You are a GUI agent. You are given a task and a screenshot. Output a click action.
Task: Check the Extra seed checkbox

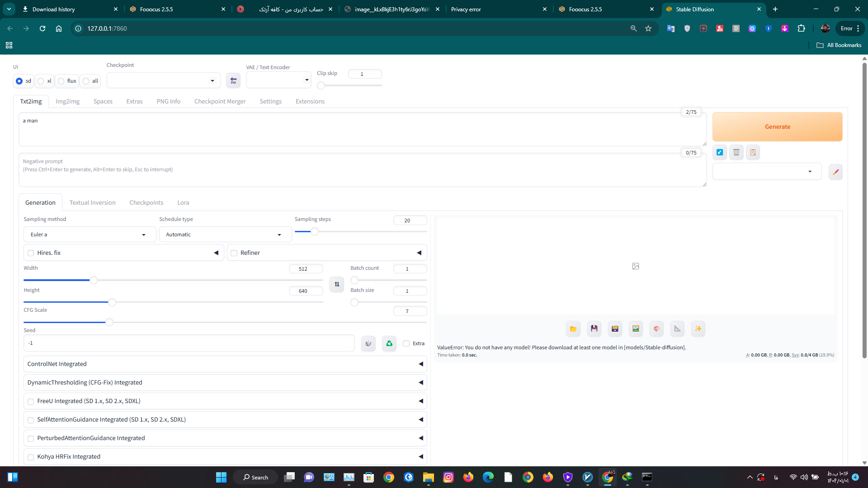click(x=406, y=343)
